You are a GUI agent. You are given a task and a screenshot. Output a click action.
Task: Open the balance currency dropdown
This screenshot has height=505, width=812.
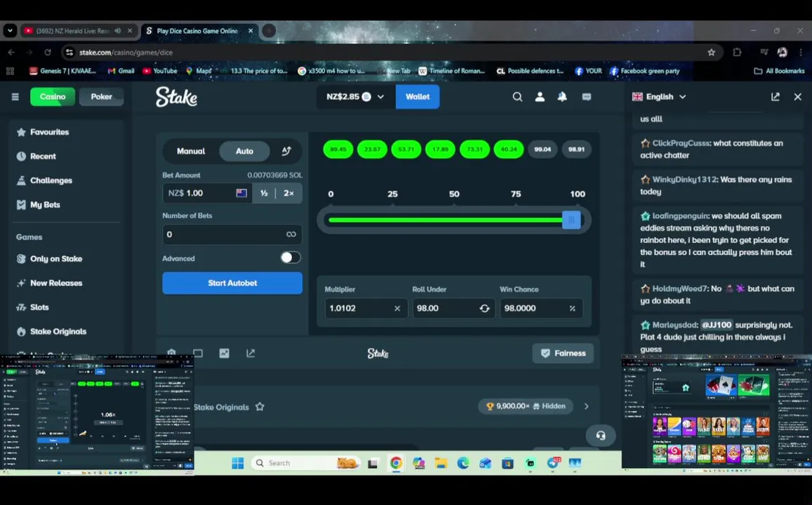[x=354, y=97]
